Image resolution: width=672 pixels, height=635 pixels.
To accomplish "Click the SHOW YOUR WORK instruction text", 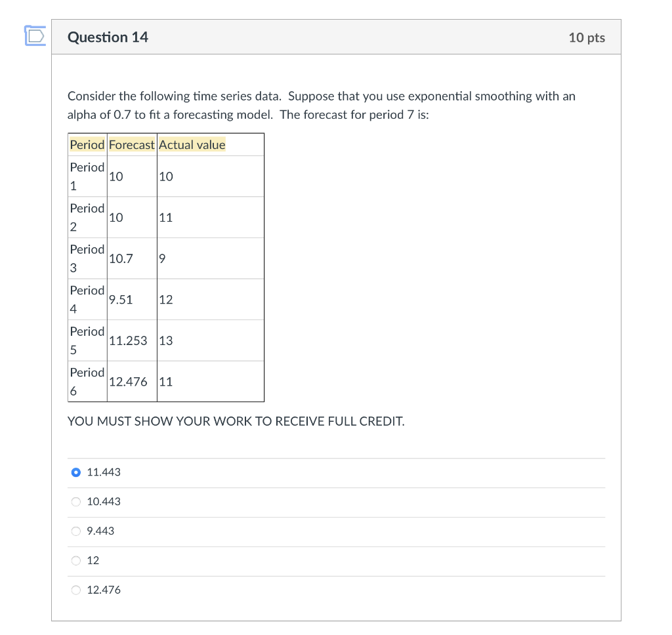I will tap(238, 421).
